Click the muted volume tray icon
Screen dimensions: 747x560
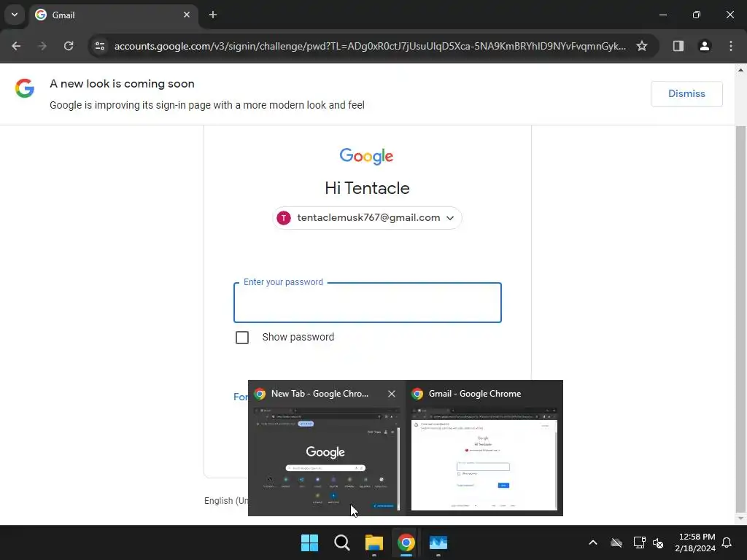click(x=659, y=542)
